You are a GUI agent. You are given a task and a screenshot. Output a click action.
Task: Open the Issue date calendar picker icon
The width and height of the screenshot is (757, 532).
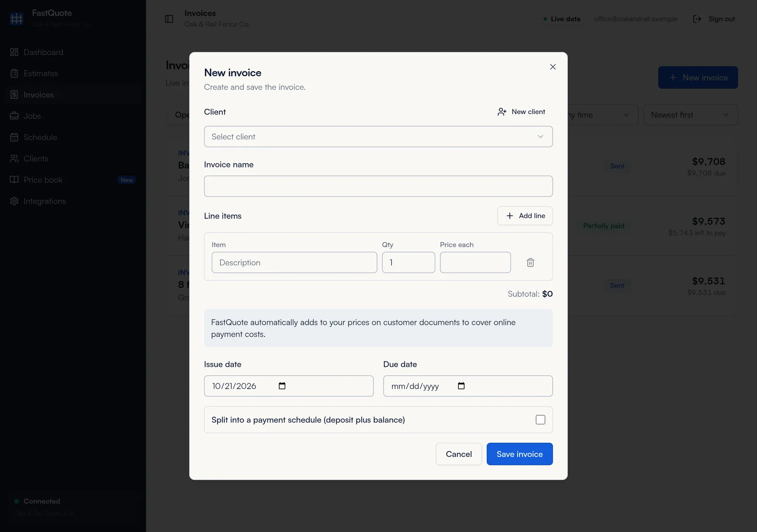[282, 386]
